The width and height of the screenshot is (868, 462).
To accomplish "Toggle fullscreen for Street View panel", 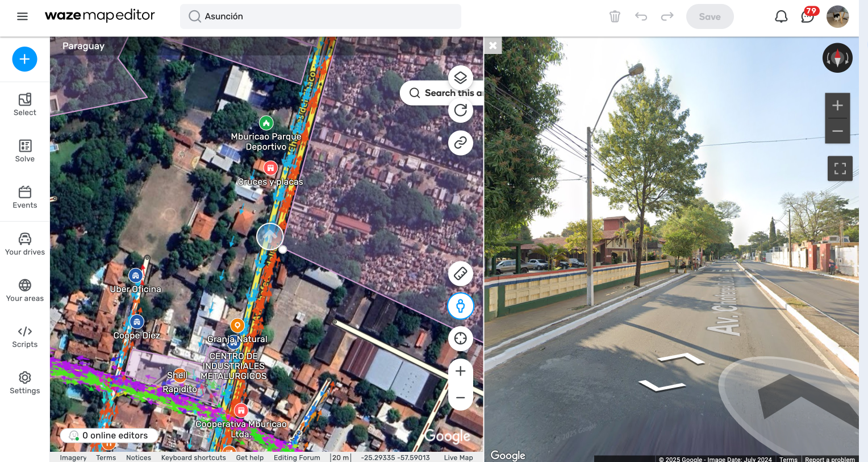I will point(840,168).
